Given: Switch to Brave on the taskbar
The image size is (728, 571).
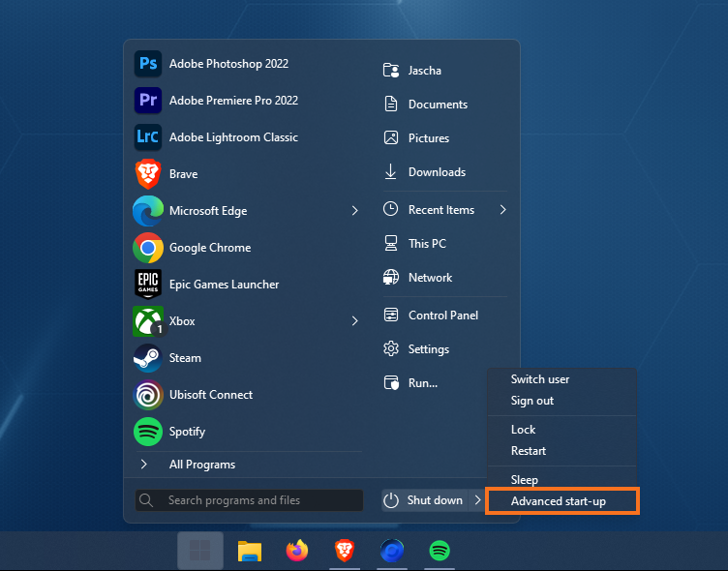Looking at the screenshot, I should click(x=345, y=551).
